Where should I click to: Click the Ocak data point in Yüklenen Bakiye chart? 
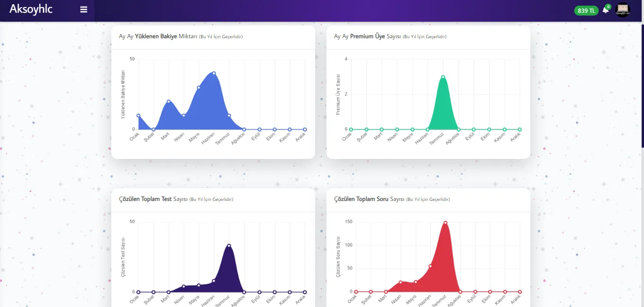(x=138, y=115)
